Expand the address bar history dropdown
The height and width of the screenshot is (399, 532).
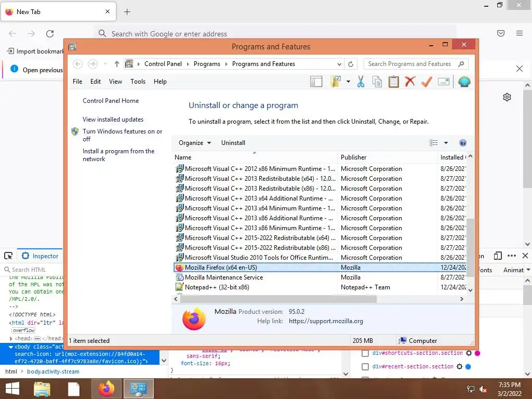coord(339,64)
